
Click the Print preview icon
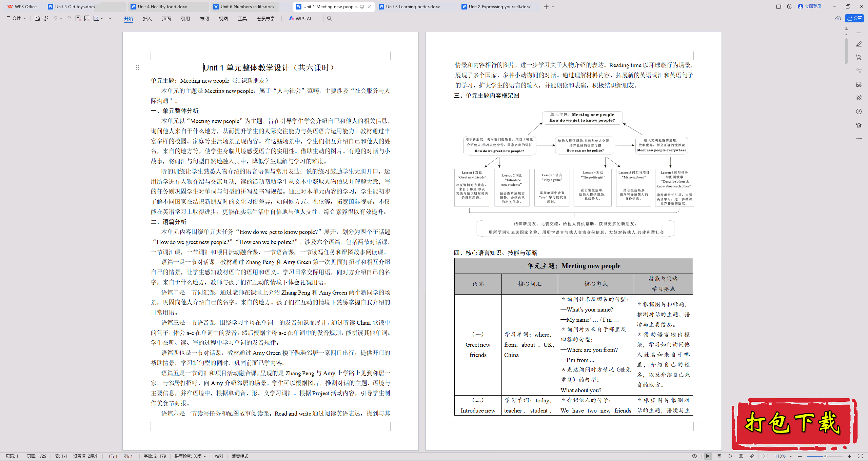tap(46, 19)
